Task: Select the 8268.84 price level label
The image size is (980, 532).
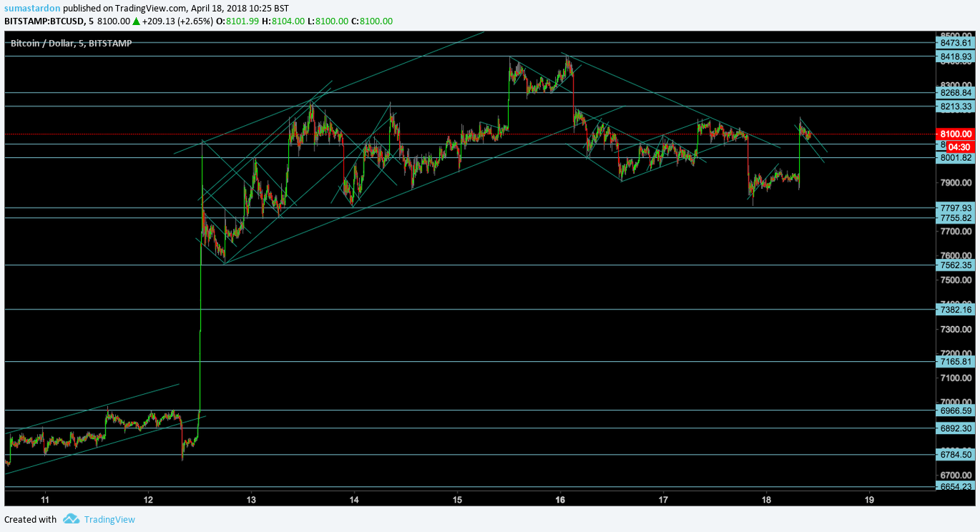Action: pyautogui.click(x=956, y=93)
